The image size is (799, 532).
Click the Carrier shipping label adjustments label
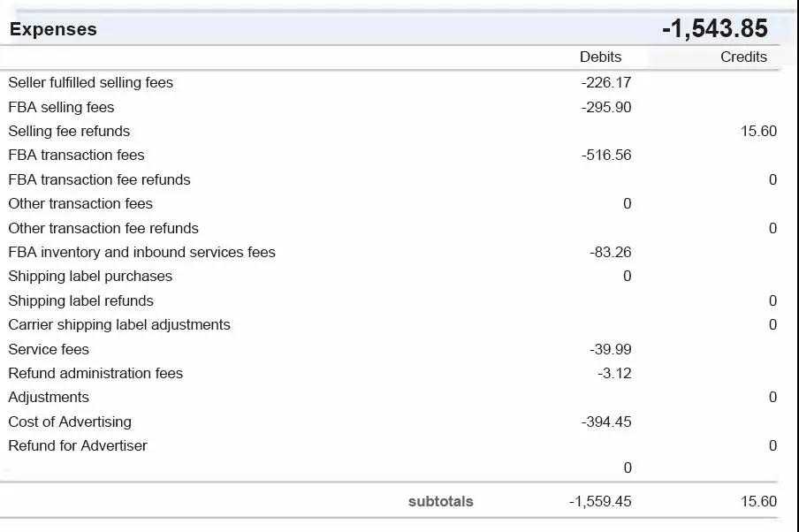(x=119, y=324)
